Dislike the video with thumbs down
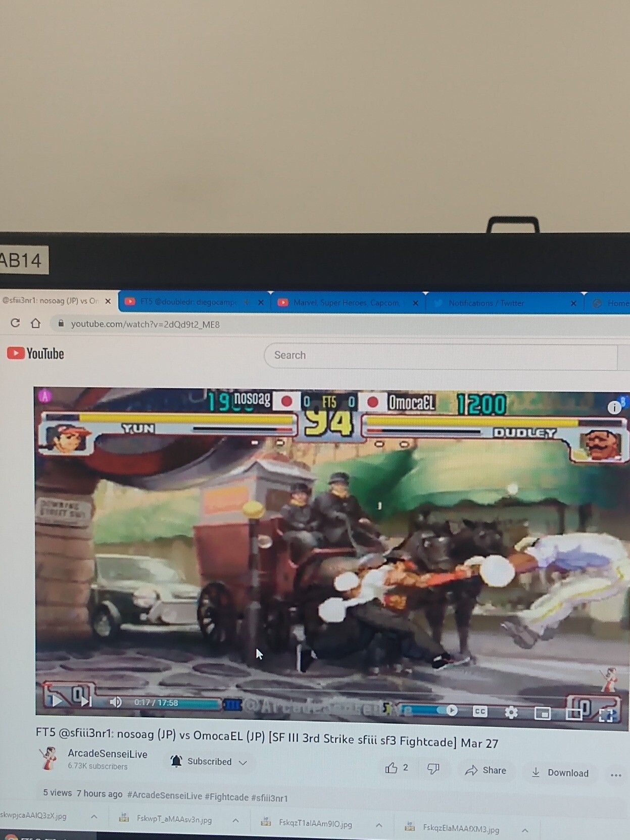This screenshot has width=630, height=840. click(433, 769)
